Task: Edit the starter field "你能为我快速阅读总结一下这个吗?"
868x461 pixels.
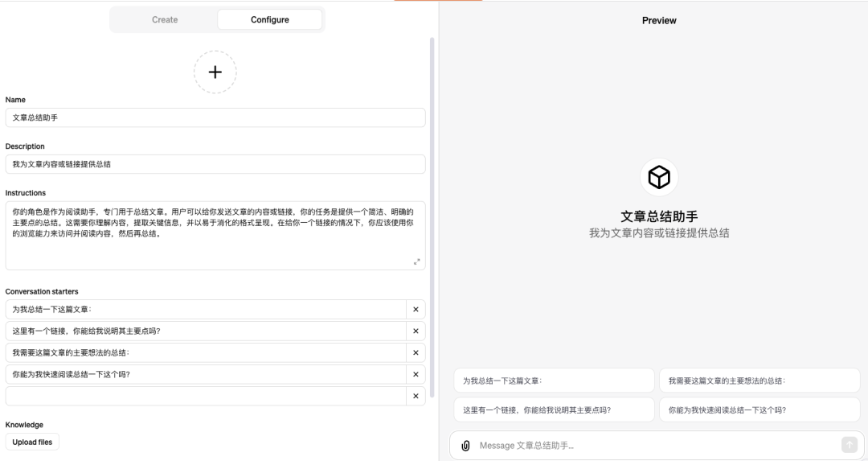Action: (x=206, y=375)
